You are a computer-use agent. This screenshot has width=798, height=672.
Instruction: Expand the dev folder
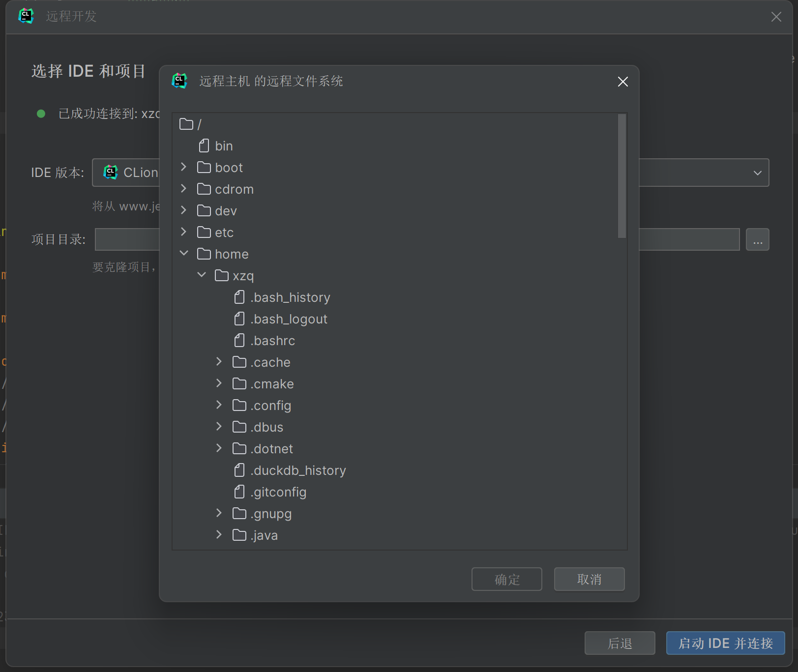tap(183, 210)
